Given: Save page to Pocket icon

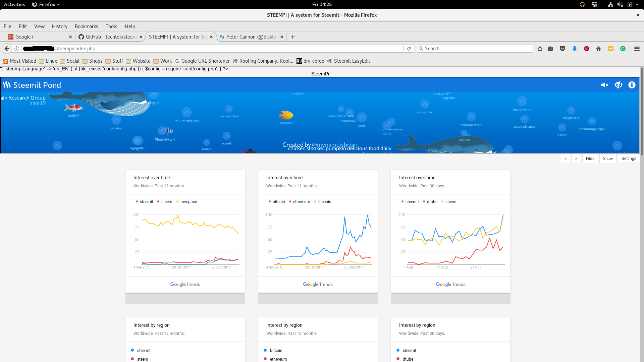Looking at the screenshot, I should point(562,49).
